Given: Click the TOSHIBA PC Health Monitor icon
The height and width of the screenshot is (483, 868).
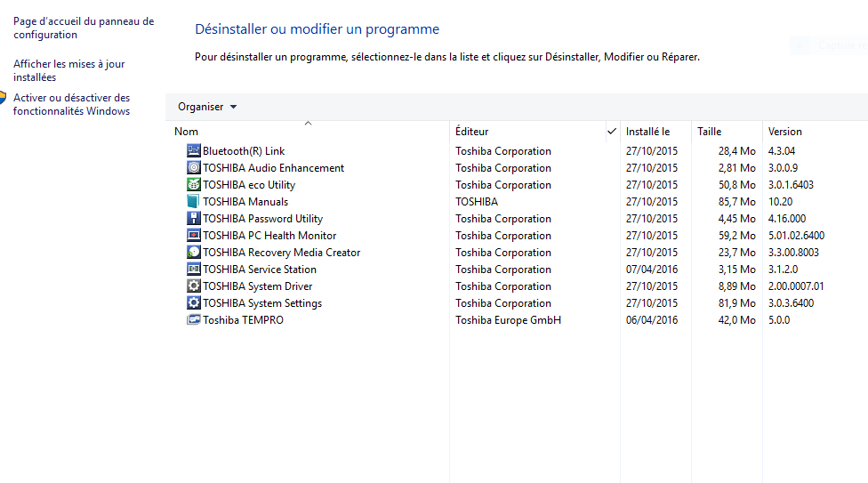Looking at the screenshot, I should point(193,235).
